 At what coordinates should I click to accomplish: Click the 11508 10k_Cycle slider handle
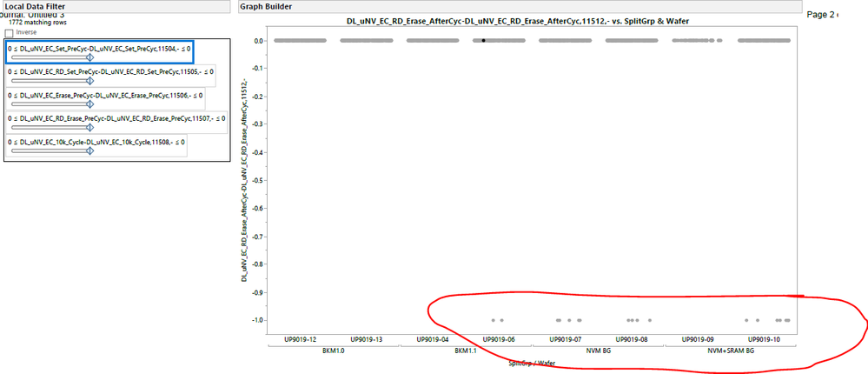(x=89, y=150)
